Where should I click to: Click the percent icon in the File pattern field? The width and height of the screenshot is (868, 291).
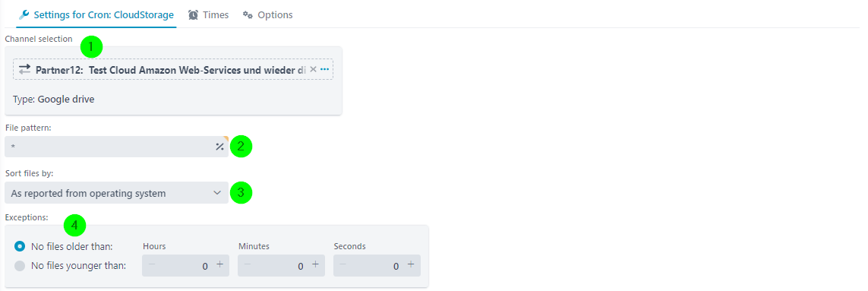(x=219, y=147)
